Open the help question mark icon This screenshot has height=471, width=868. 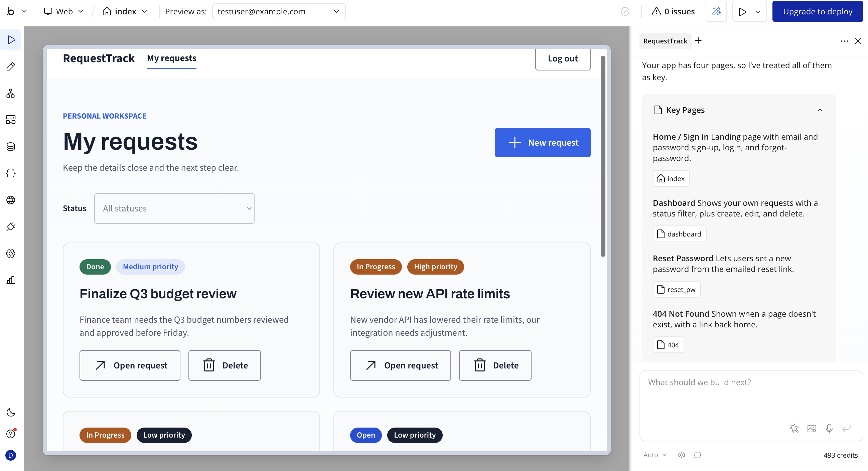point(11,434)
